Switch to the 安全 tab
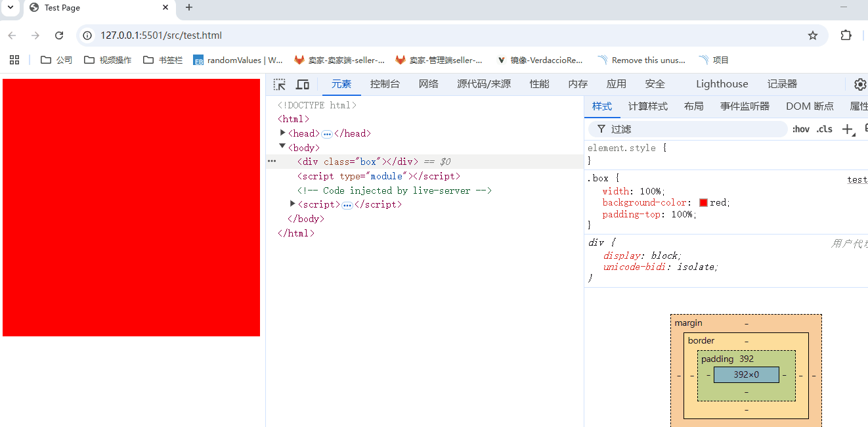The height and width of the screenshot is (427, 868). (x=655, y=84)
